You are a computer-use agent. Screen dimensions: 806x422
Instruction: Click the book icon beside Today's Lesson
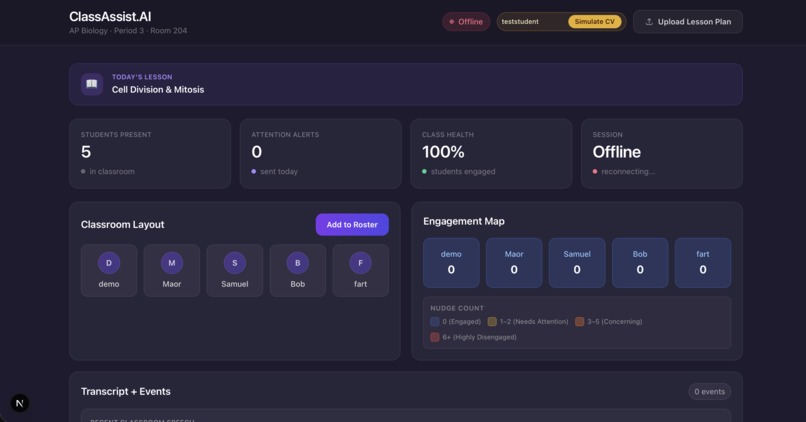coord(91,84)
